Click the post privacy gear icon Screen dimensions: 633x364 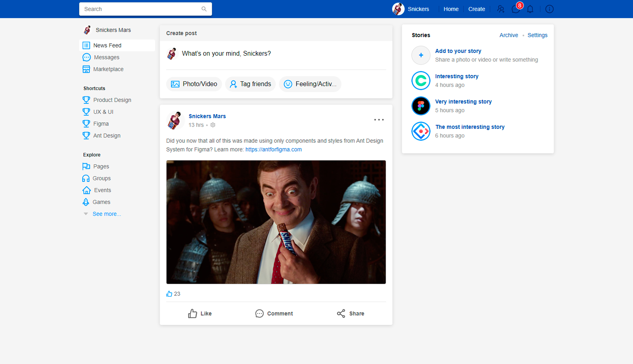click(213, 125)
